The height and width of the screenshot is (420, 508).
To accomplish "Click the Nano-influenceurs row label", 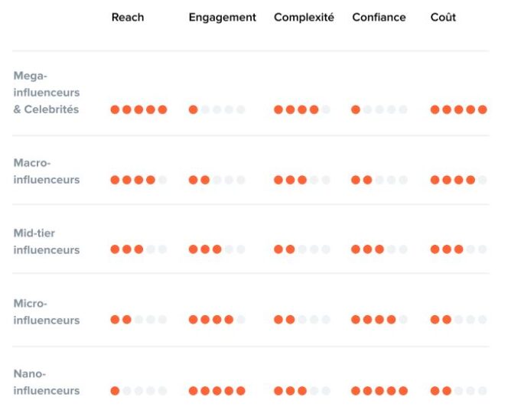I will 47,382.
